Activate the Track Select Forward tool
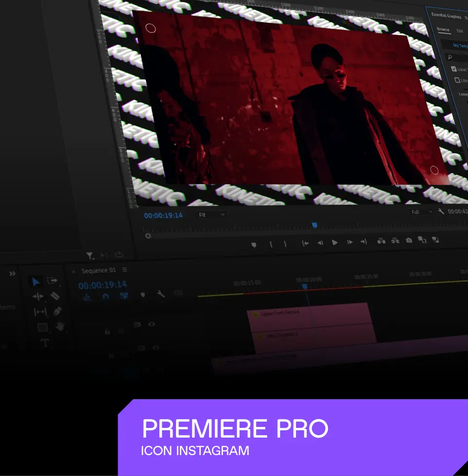This screenshot has width=468, height=476. click(x=52, y=281)
